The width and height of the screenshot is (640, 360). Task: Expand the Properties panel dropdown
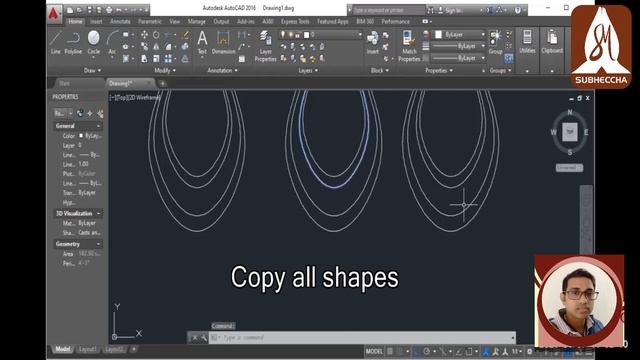tap(439, 71)
